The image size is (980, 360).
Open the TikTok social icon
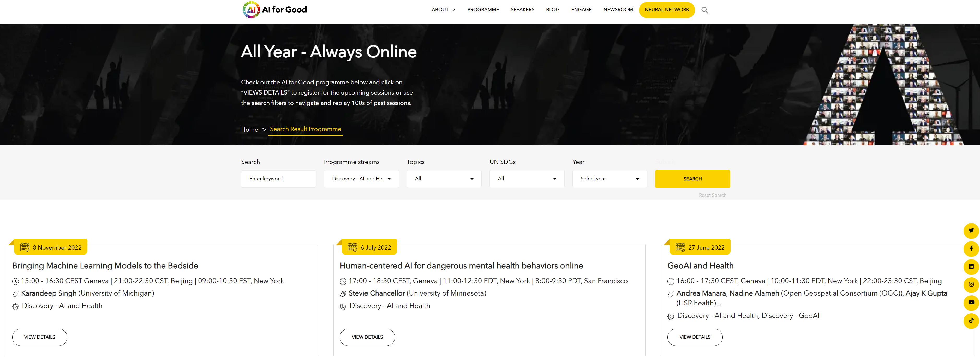pos(971,320)
